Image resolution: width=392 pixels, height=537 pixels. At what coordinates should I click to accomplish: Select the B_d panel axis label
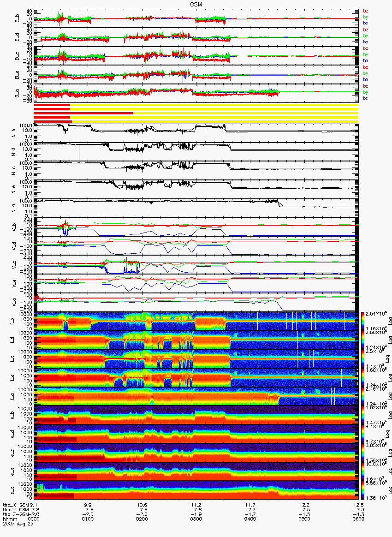point(17,37)
